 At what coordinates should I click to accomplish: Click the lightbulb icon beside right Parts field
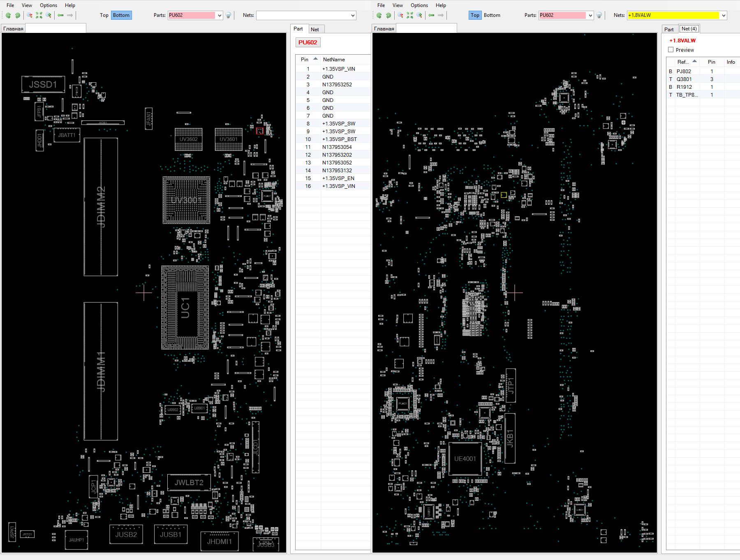pos(599,15)
